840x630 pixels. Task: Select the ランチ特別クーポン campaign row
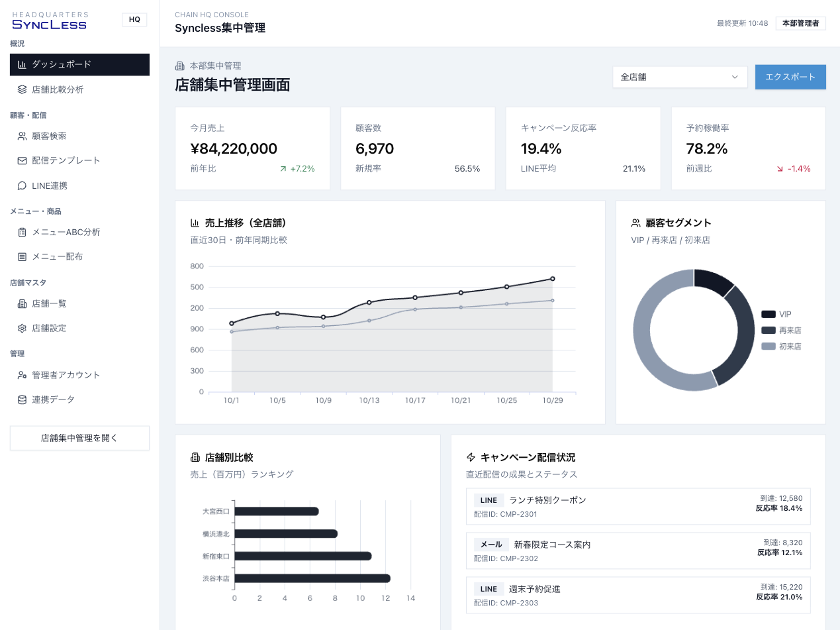[x=638, y=507]
